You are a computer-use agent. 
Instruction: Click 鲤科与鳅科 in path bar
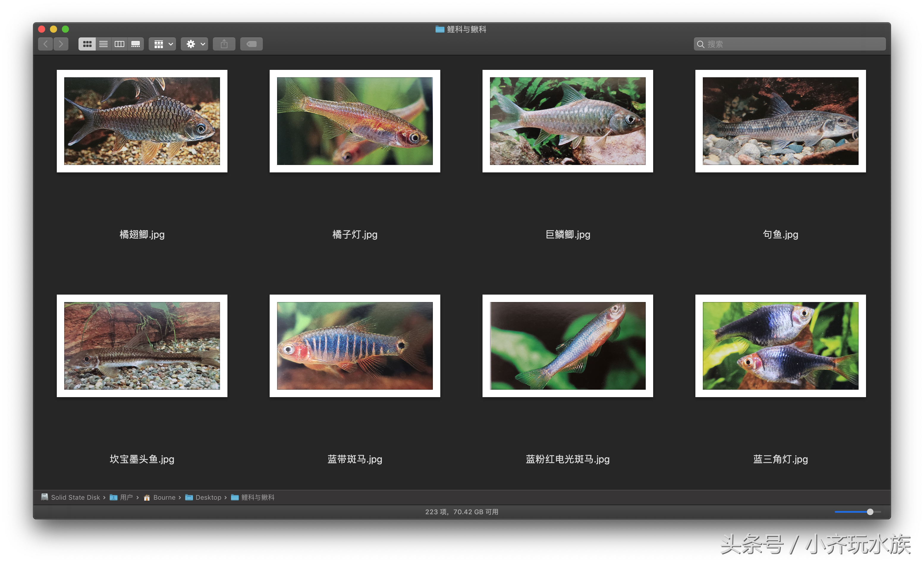[253, 497]
